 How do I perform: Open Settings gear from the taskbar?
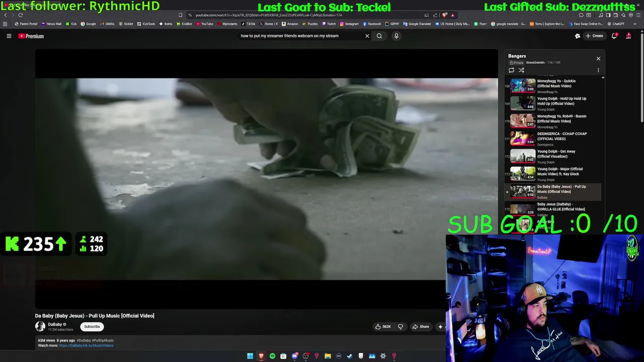[x=383, y=356]
